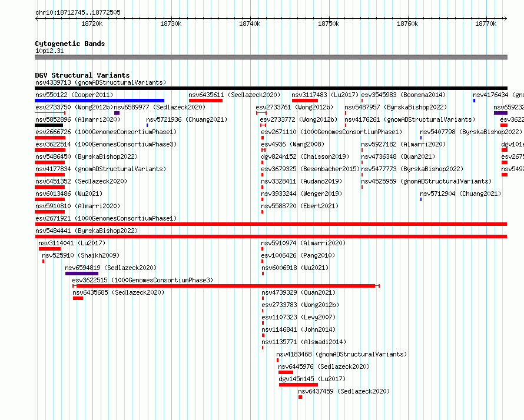The height and width of the screenshot is (420, 524).
Task: Click the nsv3117483 Lu2017 red bar
Action: [305, 101]
